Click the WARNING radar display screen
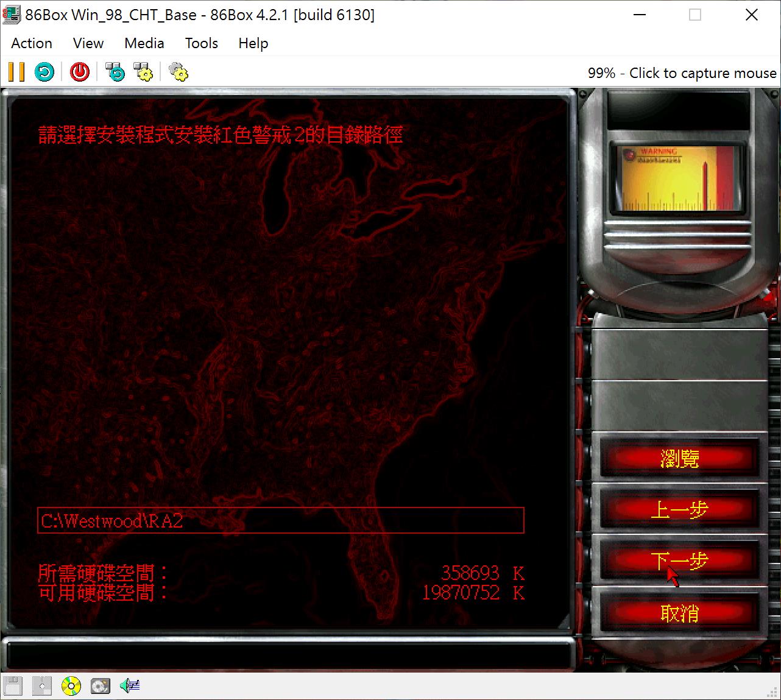781x700 pixels. [x=679, y=178]
